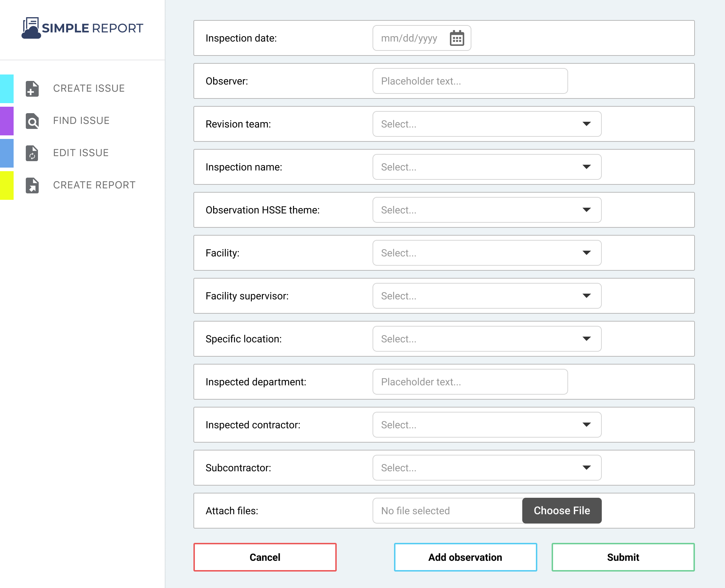This screenshot has height=588, width=725.
Task: Click the Create Report export icon
Action: coord(32,185)
